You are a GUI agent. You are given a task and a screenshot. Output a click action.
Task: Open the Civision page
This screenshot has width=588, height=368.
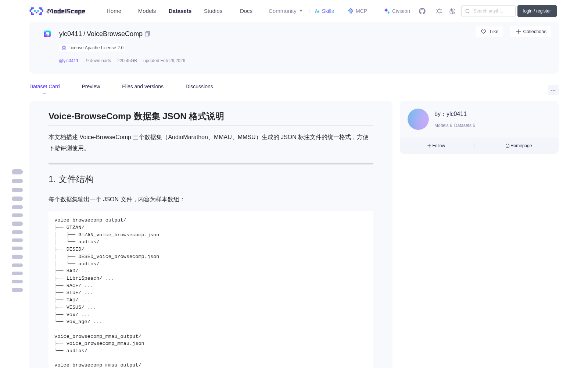[x=397, y=11]
